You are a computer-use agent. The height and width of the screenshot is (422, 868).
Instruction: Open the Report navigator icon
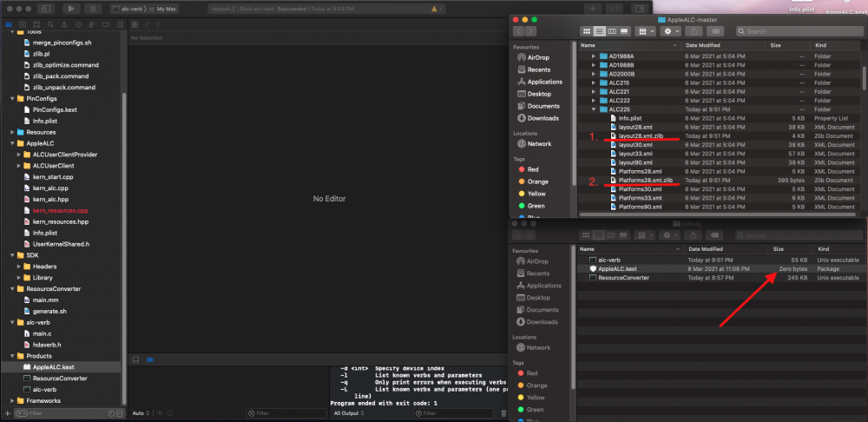click(120, 24)
